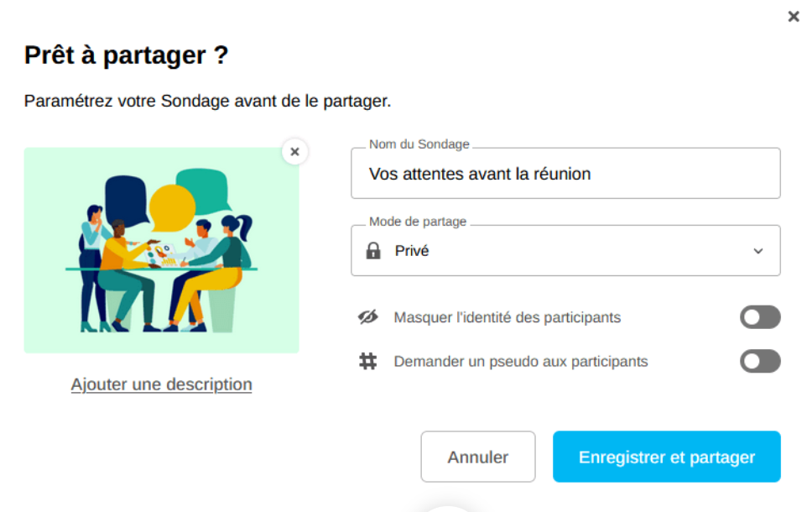Screen dimensions: 812x512
Task: Enable Demander un pseudo aux participants switch
Action: click(760, 362)
